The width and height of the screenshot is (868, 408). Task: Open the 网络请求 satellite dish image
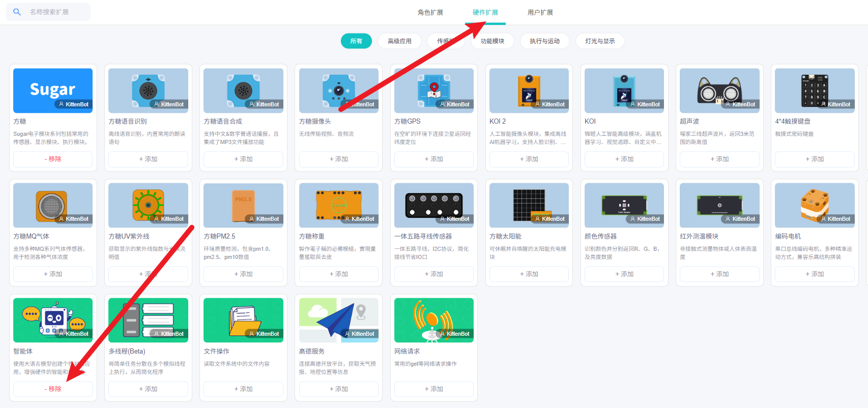(x=434, y=320)
